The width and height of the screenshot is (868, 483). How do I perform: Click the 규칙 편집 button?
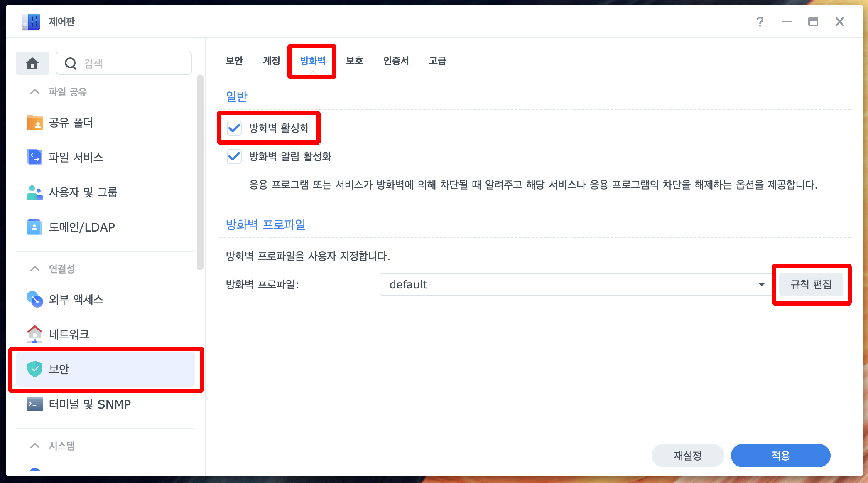[x=811, y=284]
